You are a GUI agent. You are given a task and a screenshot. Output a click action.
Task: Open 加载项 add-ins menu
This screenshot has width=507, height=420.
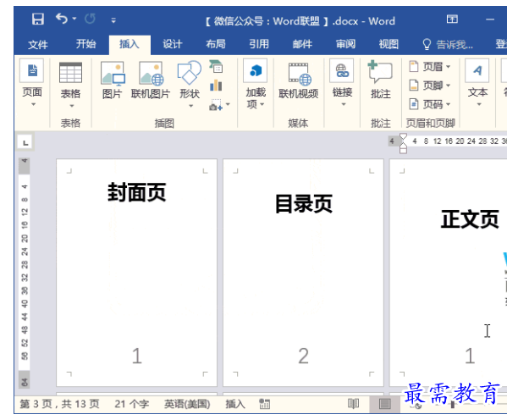coord(256,84)
